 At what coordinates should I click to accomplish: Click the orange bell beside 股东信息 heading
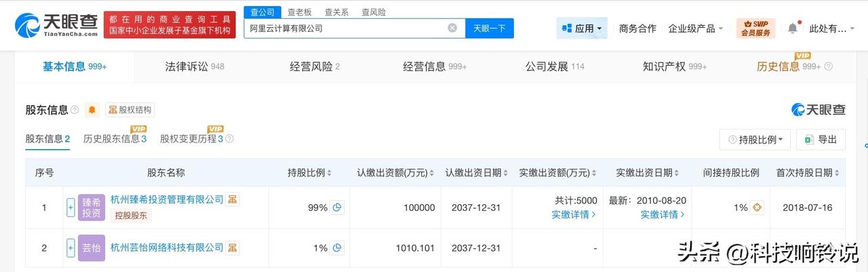coord(92,110)
